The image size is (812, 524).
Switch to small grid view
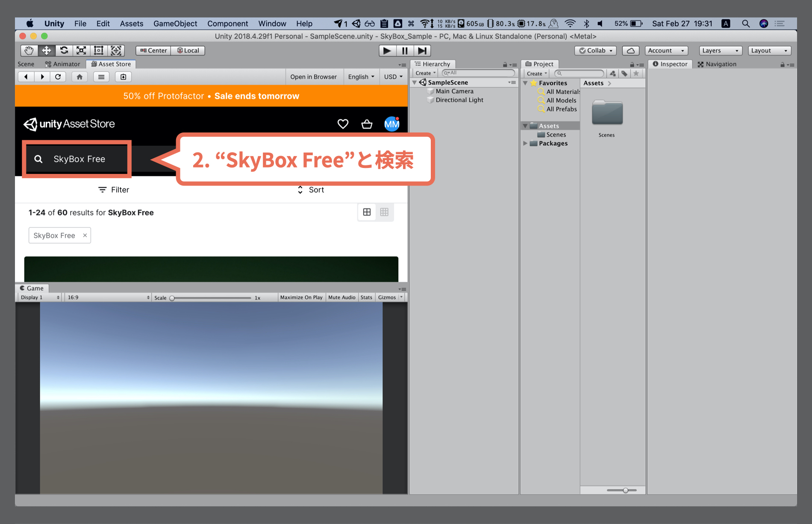click(384, 212)
